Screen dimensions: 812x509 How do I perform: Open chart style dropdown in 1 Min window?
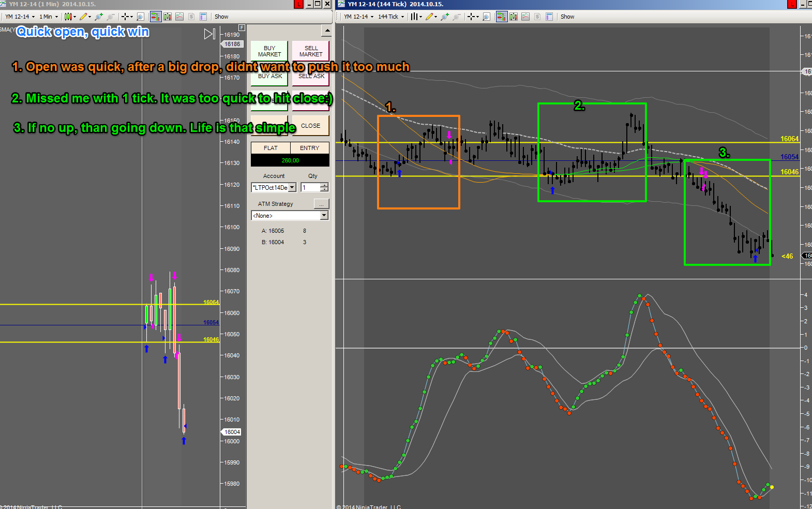click(x=70, y=17)
